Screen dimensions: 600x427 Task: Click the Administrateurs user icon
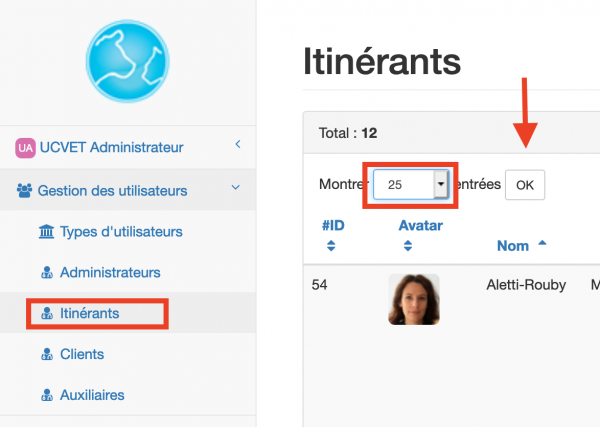46,273
